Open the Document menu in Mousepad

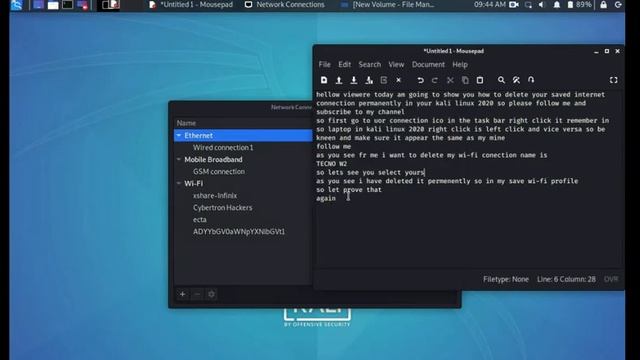pyautogui.click(x=428, y=64)
